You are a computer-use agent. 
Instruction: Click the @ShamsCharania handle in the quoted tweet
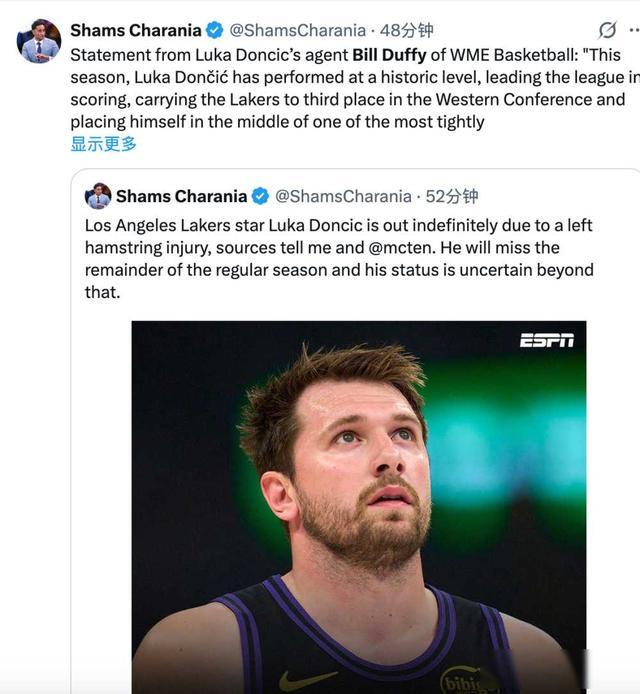tap(343, 196)
